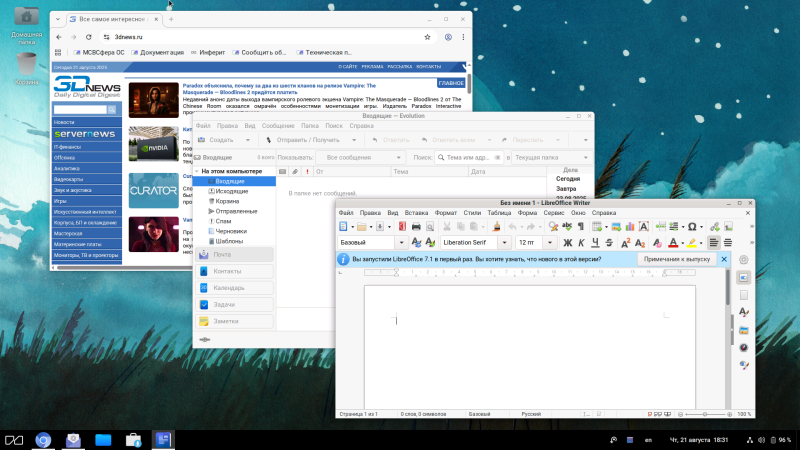The height and width of the screenshot is (450, 800).
Task: Click 'Отправить / Получить' in Evolution
Action: 308,140
